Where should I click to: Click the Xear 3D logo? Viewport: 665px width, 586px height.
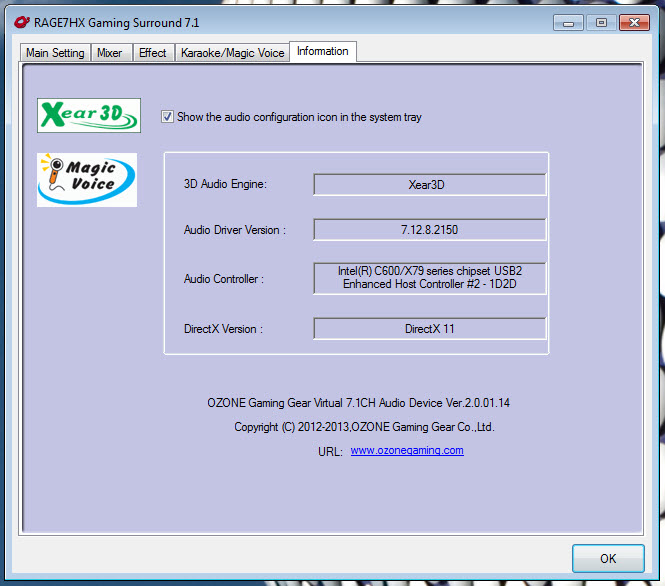click(89, 115)
